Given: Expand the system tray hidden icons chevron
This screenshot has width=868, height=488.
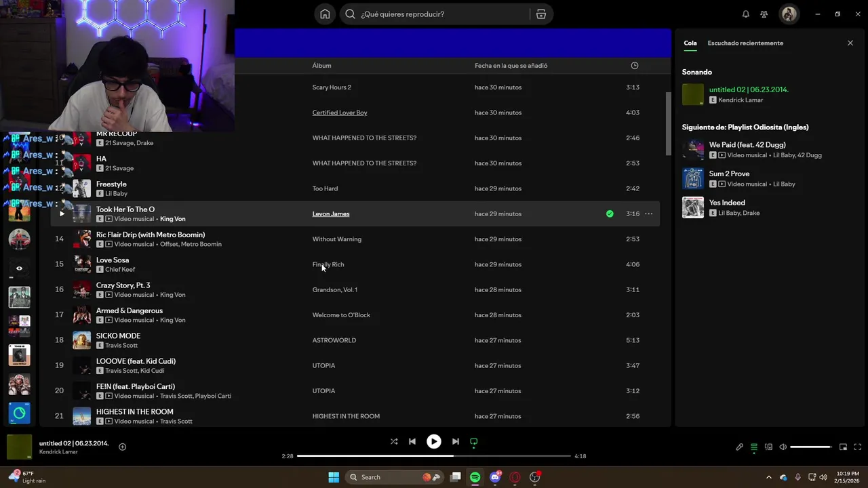Looking at the screenshot, I should pos(768,477).
